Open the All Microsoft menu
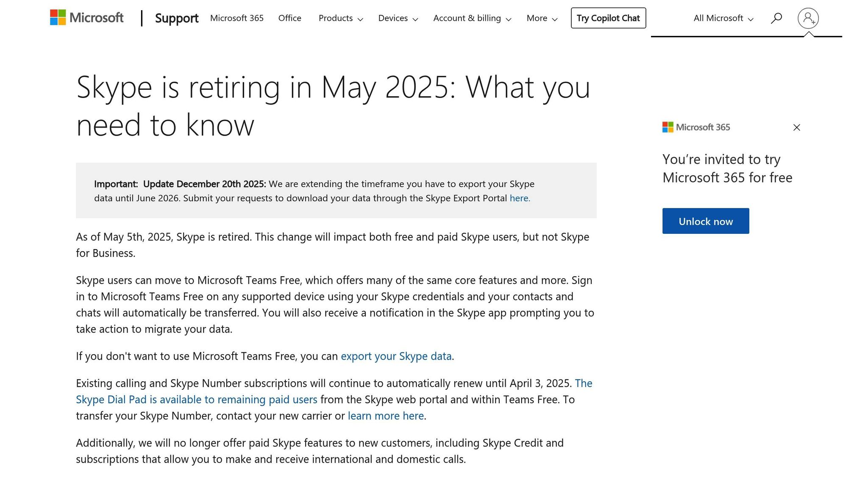 [723, 18]
